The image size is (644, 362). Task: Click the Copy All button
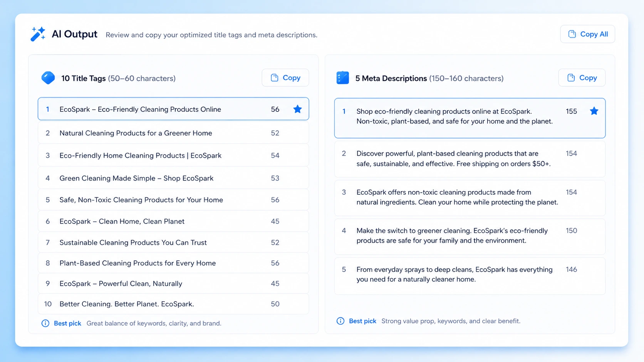coord(587,34)
